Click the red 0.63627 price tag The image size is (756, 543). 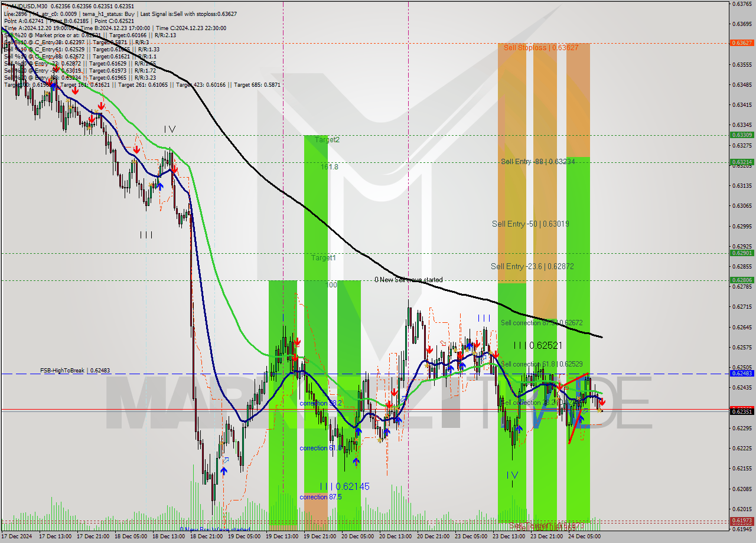tap(742, 43)
